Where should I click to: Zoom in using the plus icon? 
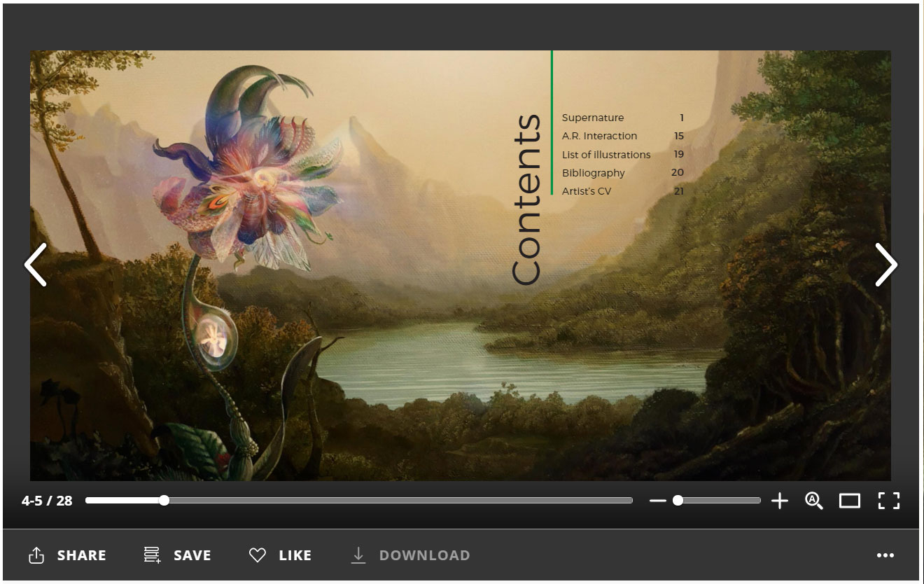coord(779,500)
